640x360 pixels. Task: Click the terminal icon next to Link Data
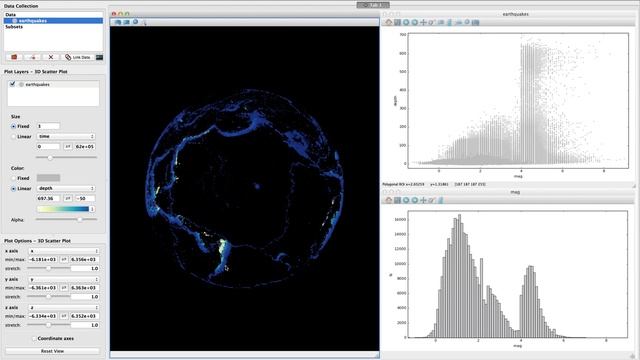click(99, 57)
